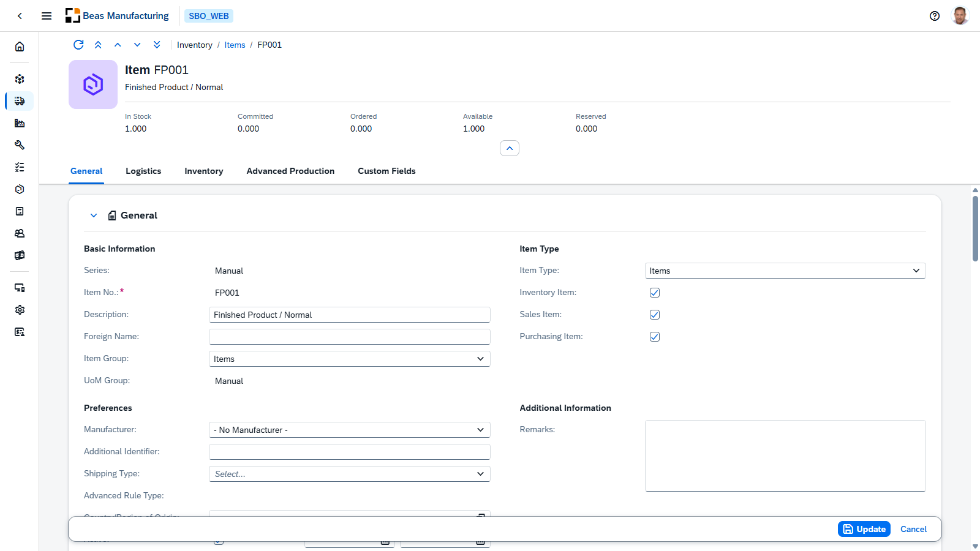980x551 pixels.
Task: Click the SBO_WEB database badge
Action: tap(209, 16)
